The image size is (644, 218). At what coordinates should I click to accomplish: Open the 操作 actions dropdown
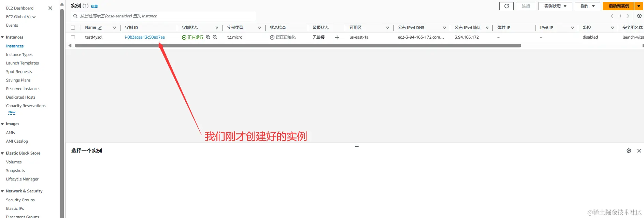click(x=587, y=6)
